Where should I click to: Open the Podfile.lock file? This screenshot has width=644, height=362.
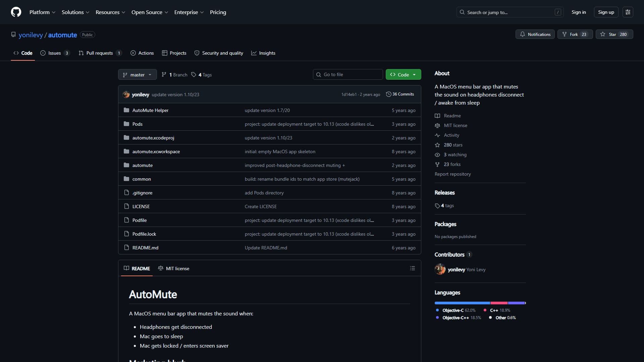tap(144, 234)
